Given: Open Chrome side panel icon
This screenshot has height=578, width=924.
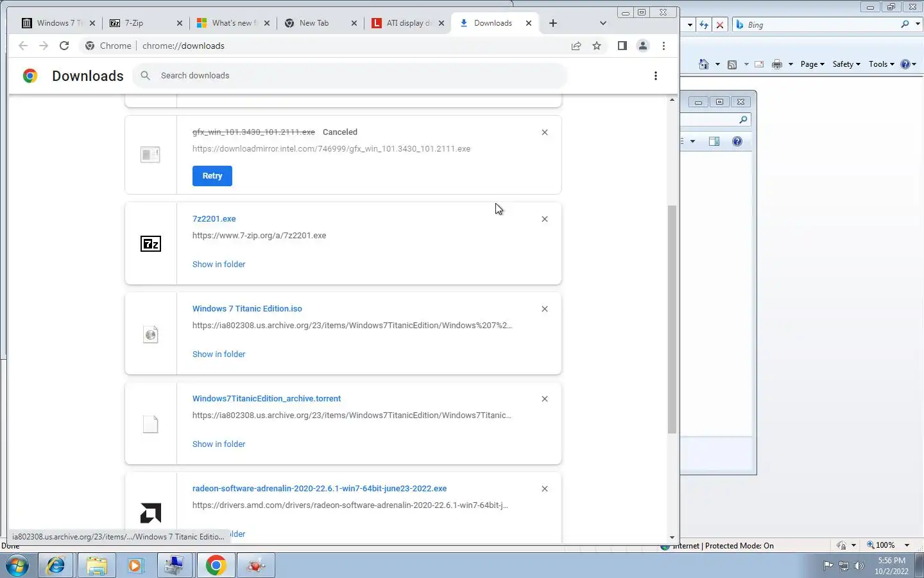Looking at the screenshot, I should coord(622,46).
